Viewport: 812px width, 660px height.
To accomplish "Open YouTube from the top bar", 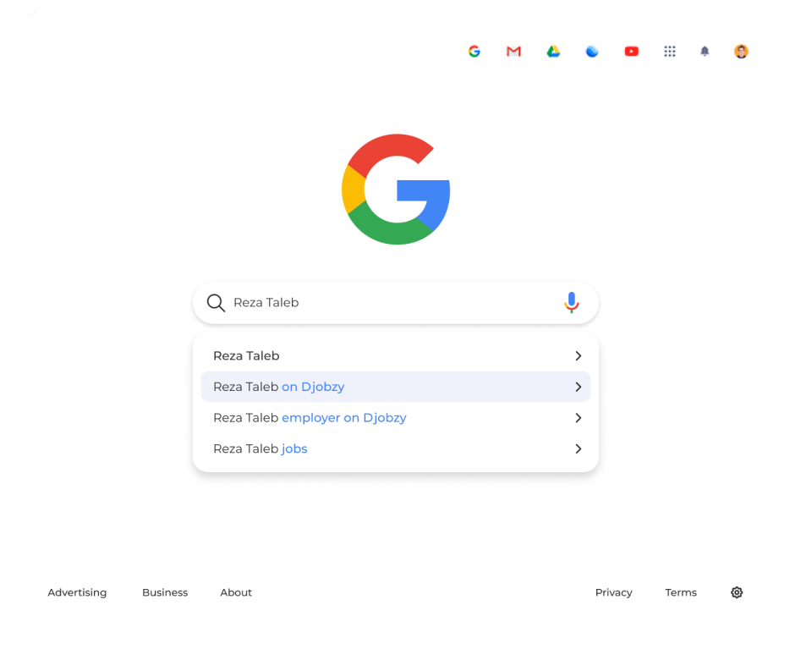I will click(x=631, y=52).
